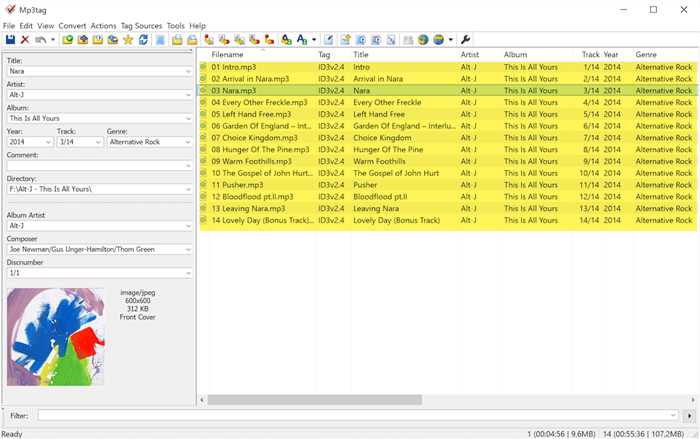Expand the Artist field dropdown

pos(188,95)
